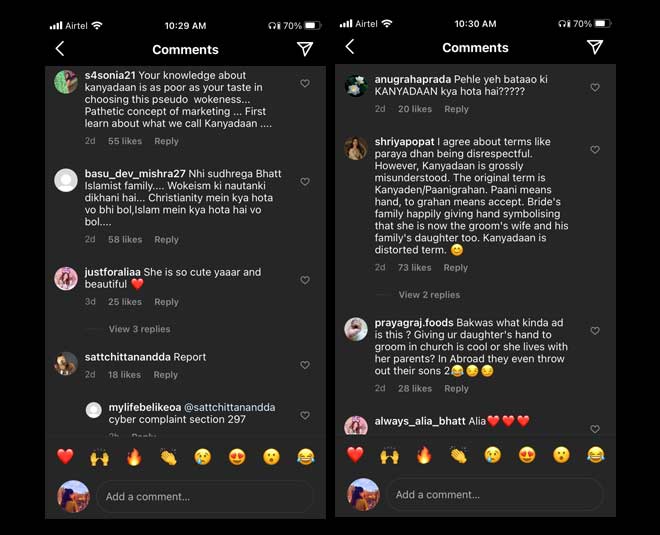Tap back arrow in right Comments screen
The image size is (660, 535).
[x=350, y=47]
